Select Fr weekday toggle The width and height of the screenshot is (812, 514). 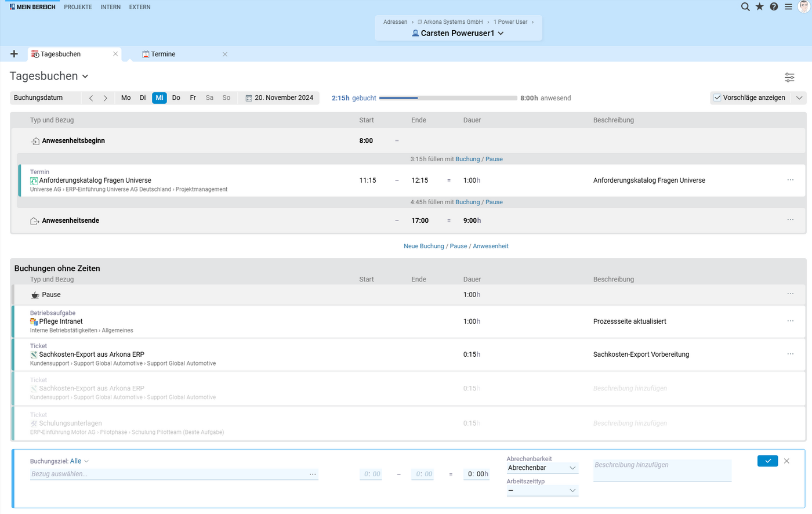pyautogui.click(x=193, y=98)
